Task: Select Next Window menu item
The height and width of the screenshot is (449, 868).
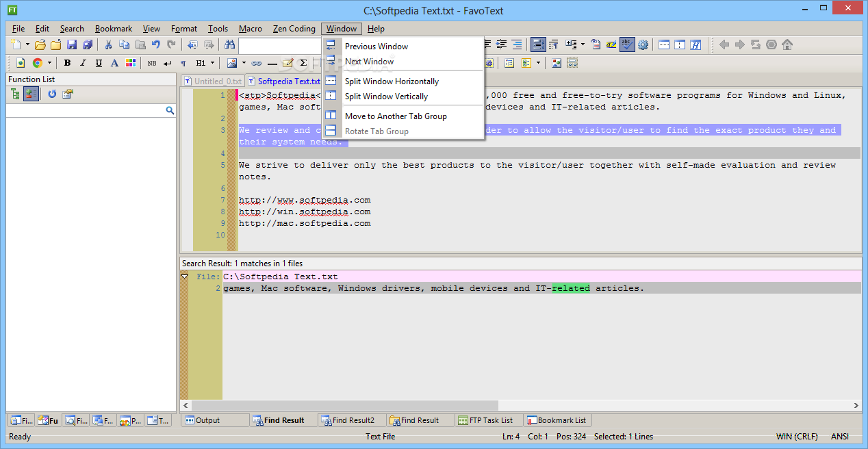Action: click(x=404, y=62)
